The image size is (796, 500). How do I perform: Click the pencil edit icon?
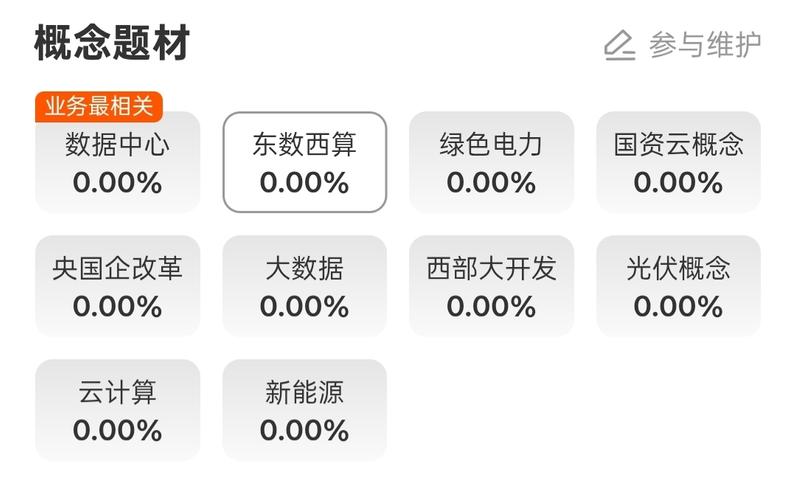pyautogui.click(x=619, y=45)
